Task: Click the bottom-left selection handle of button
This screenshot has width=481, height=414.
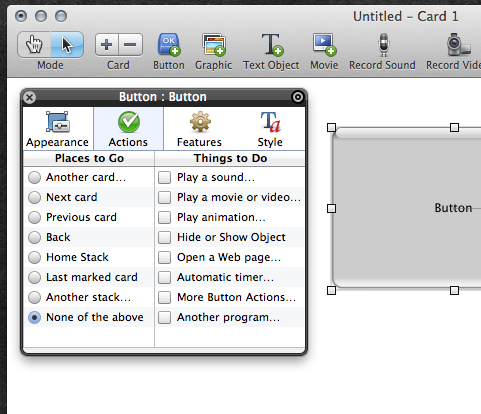Action: pyautogui.click(x=331, y=290)
